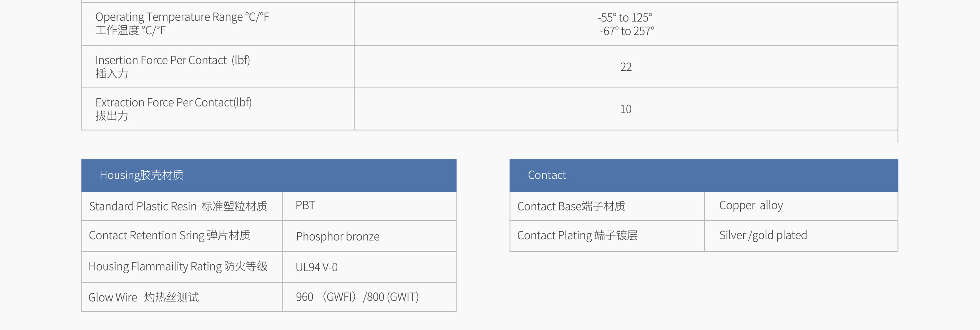Select the Contact Plating 端子镀层 label
This screenshot has width=980, height=330.
coord(577,235)
